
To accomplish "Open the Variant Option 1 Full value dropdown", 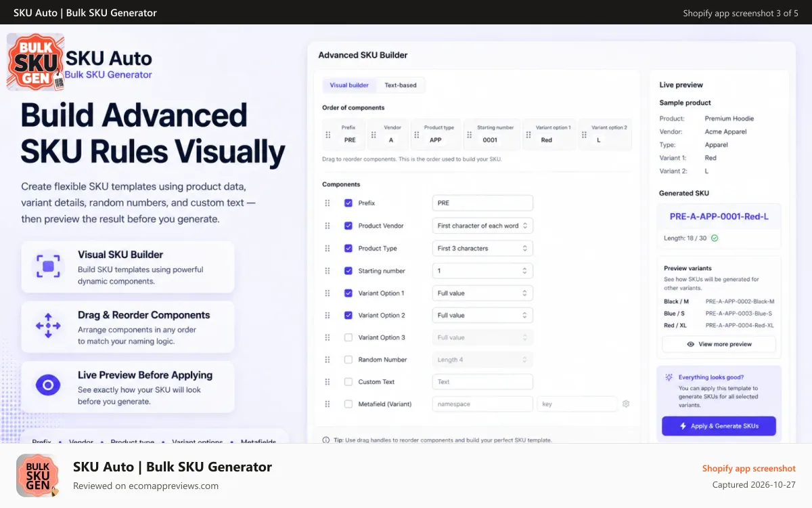I will pyautogui.click(x=482, y=293).
